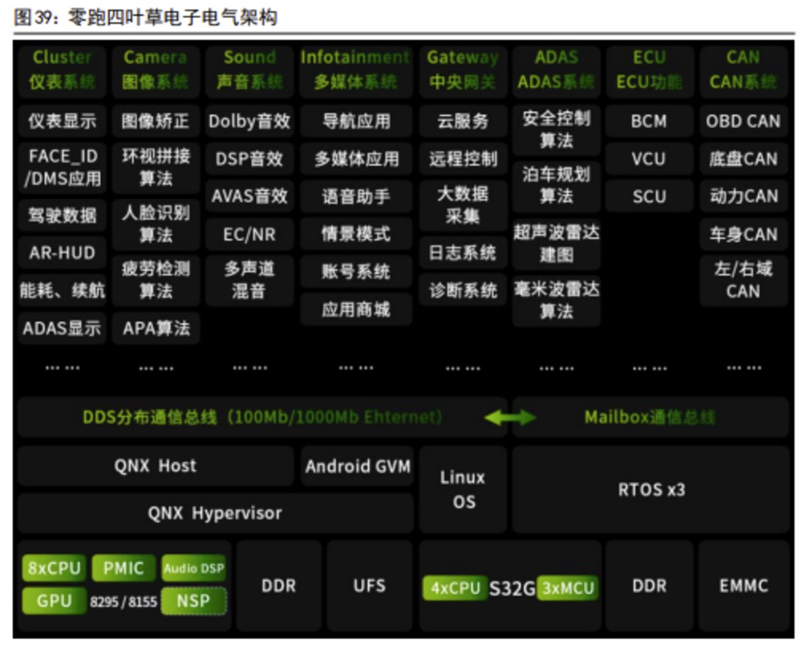The image size is (812, 645).
Task: Click the green double-headed arrow between buses
Action: (x=510, y=417)
